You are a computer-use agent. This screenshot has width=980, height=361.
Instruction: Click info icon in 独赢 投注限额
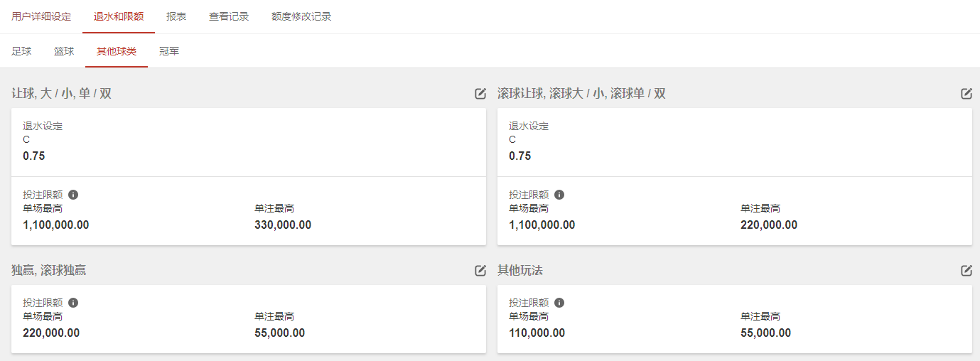pos(73,303)
